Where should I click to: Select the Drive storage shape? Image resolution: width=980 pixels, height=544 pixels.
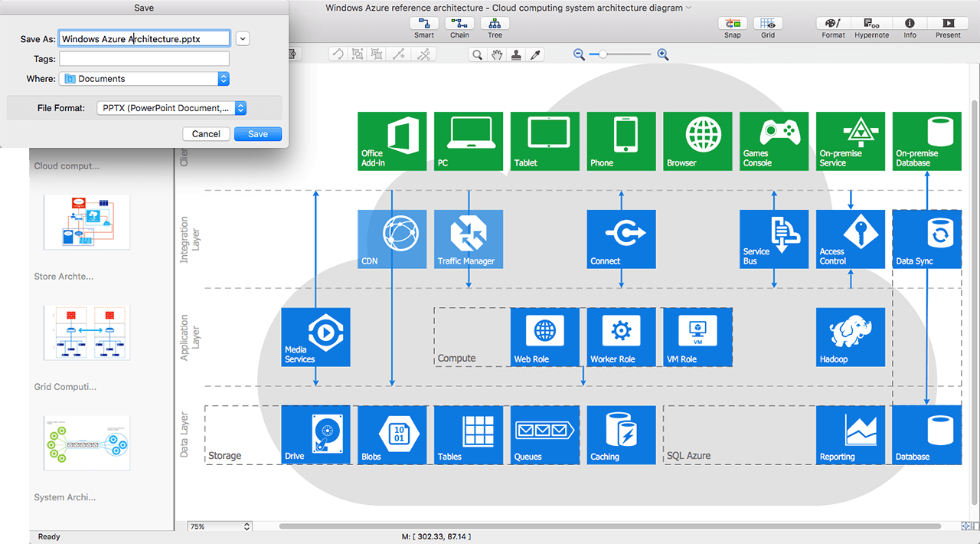[x=315, y=435]
